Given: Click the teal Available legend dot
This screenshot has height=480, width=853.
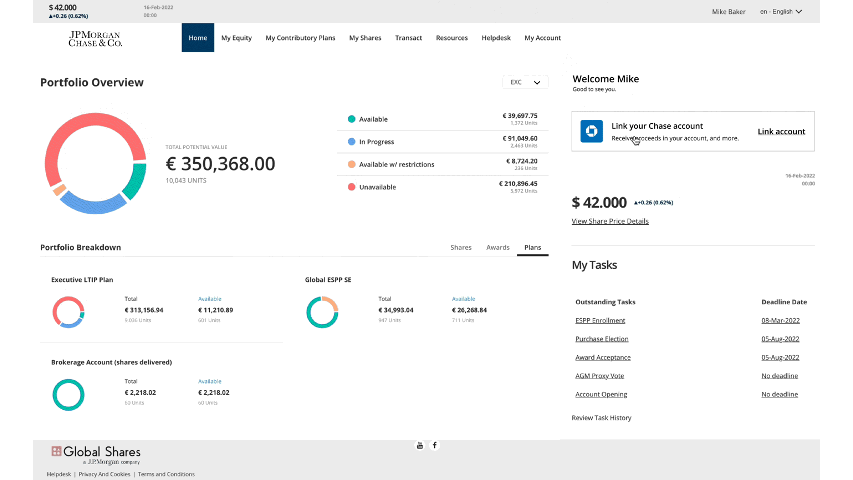Looking at the screenshot, I should (x=351, y=119).
